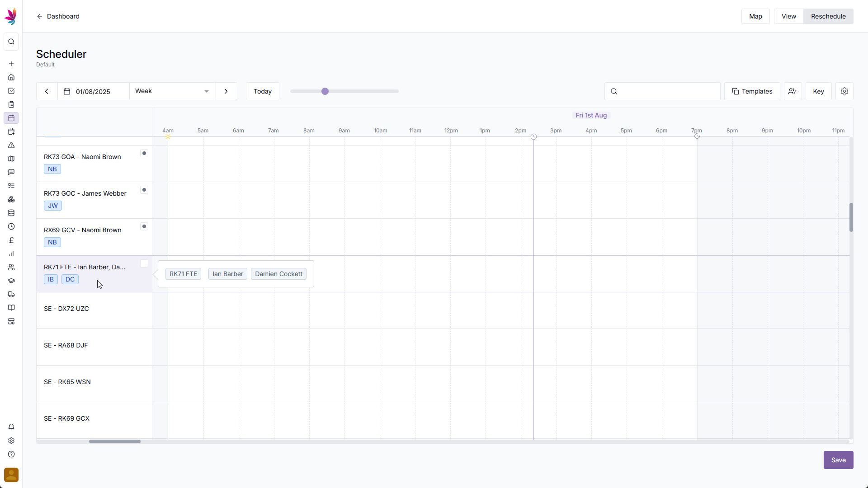868x488 pixels.
Task: Toggle dot checkbox for RX69 GCV row
Action: pos(144,226)
